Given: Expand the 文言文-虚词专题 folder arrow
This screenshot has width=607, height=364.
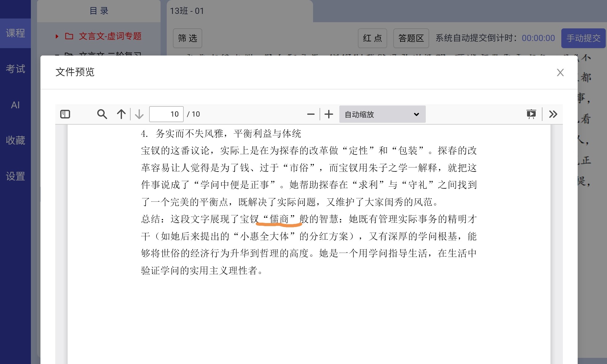Looking at the screenshot, I should tap(57, 36).
